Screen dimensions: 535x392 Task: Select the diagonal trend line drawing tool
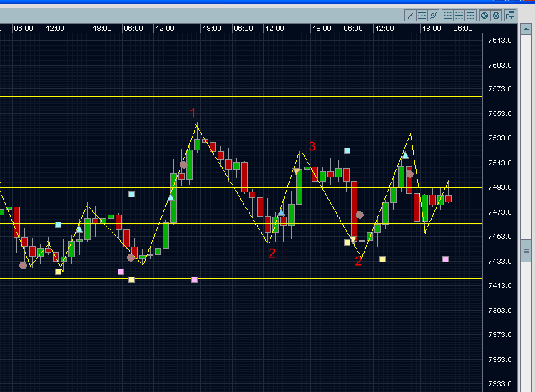tap(411, 15)
